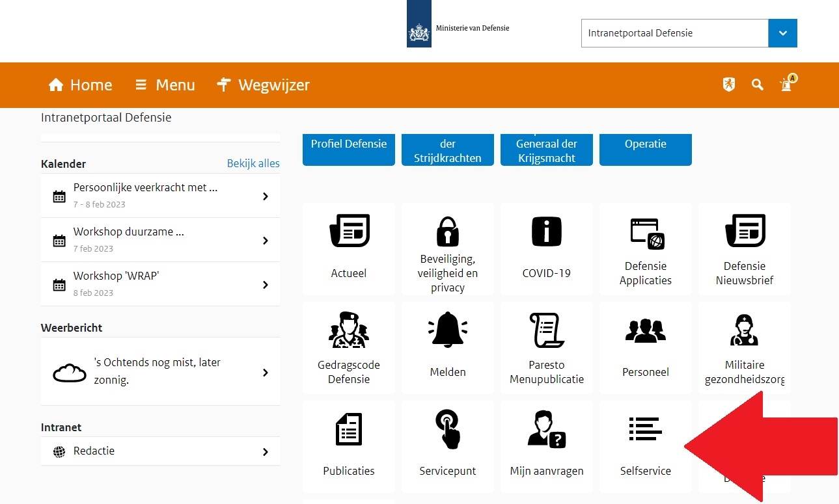Open Defensie Nieuwsbrief tile
Screen dimensions: 839x504
pos(745,248)
